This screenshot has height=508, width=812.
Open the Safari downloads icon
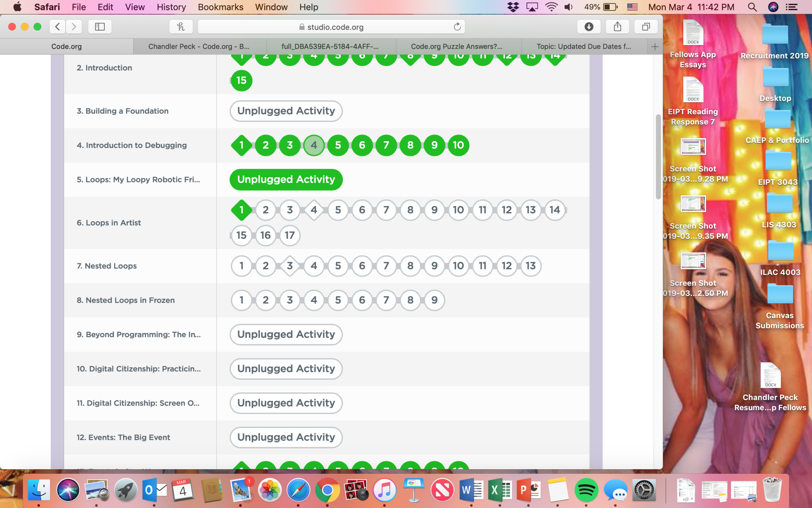(589, 27)
